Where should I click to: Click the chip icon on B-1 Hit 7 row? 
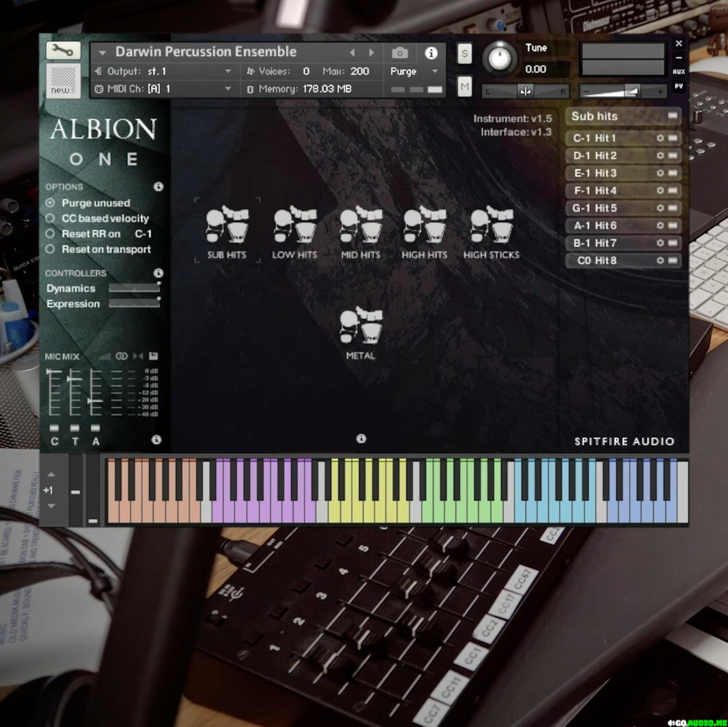672,243
